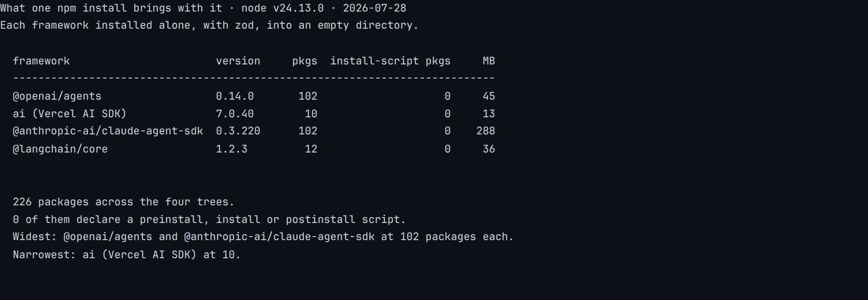The image size is (868, 300).
Task: Click the '226 packages across the four trees' line
Action: [123, 202]
